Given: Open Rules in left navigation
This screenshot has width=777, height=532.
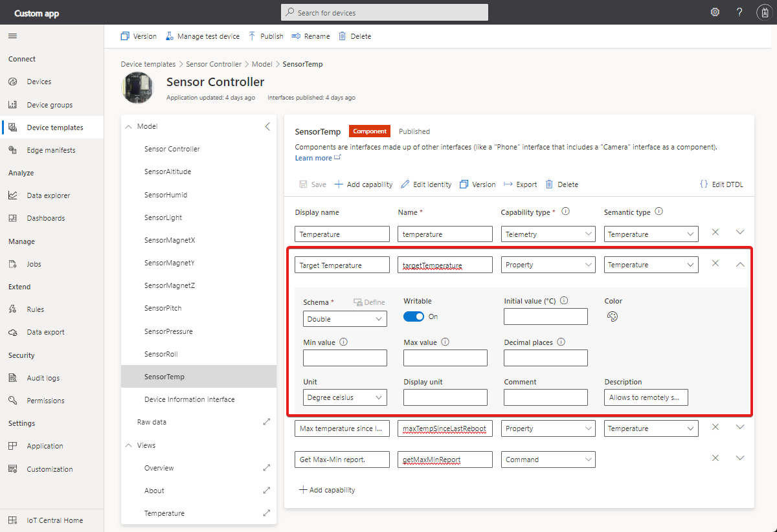Looking at the screenshot, I should coord(52,309).
